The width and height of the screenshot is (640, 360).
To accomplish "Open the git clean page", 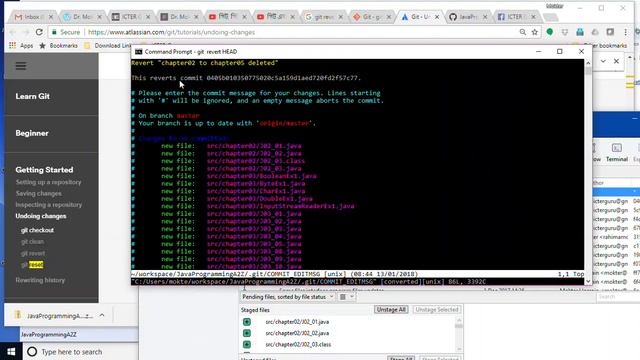I will tap(32, 242).
